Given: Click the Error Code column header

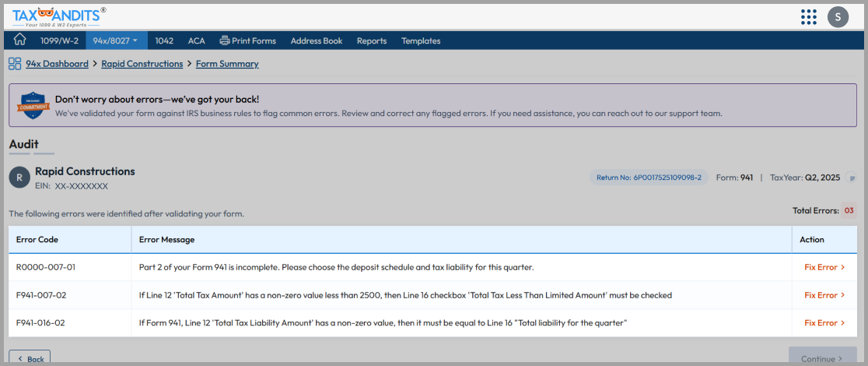Looking at the screenshot, I should coord(70,240).
